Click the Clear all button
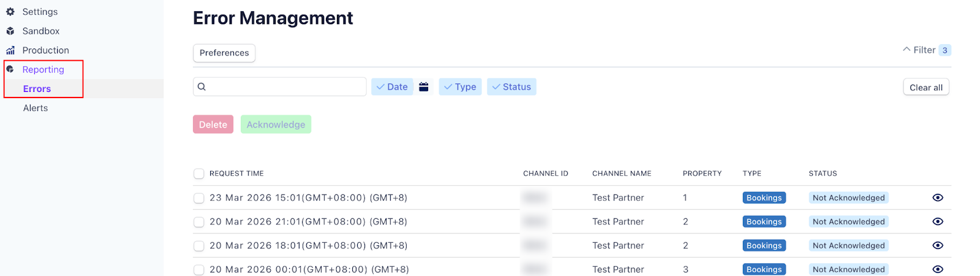 point(925,87)
